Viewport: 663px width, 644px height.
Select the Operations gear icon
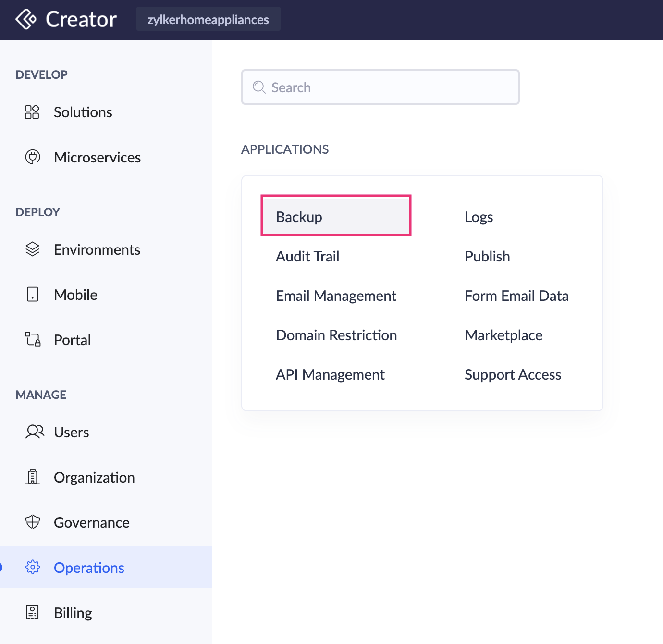(x=32, y=567)
